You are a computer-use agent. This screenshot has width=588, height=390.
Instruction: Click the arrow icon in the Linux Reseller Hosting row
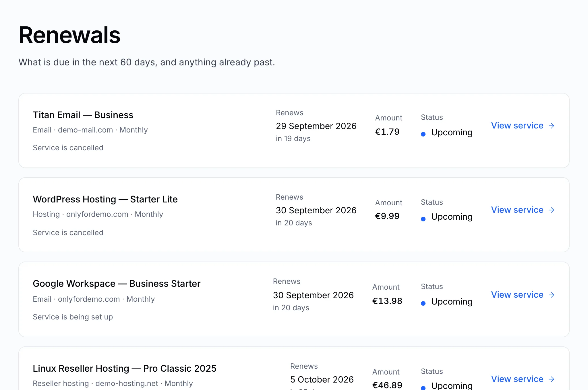551,379
